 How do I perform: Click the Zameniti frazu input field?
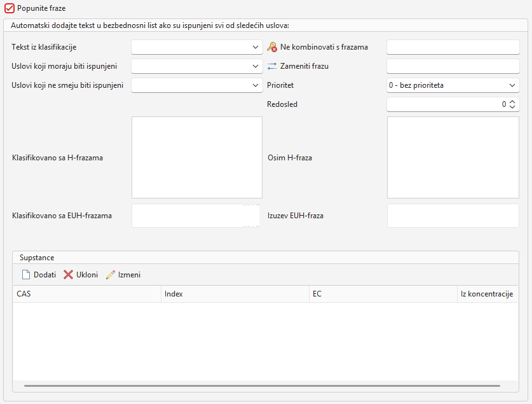[453, 66]
